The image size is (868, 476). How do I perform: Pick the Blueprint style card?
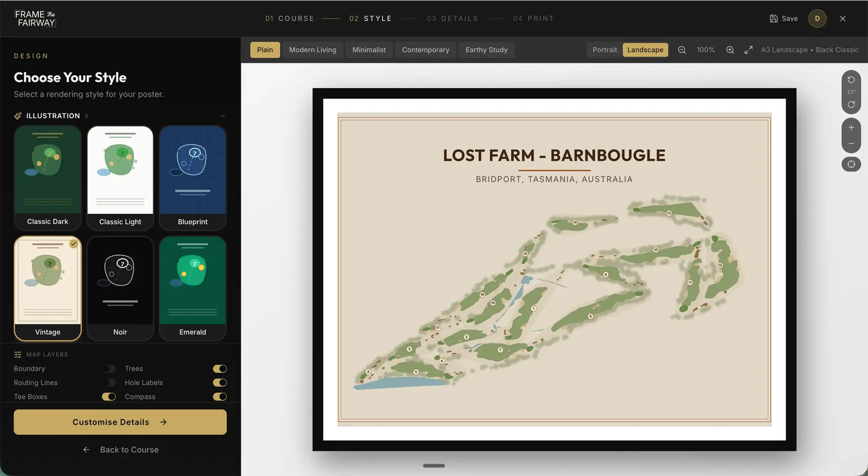(x=193, y=178)
